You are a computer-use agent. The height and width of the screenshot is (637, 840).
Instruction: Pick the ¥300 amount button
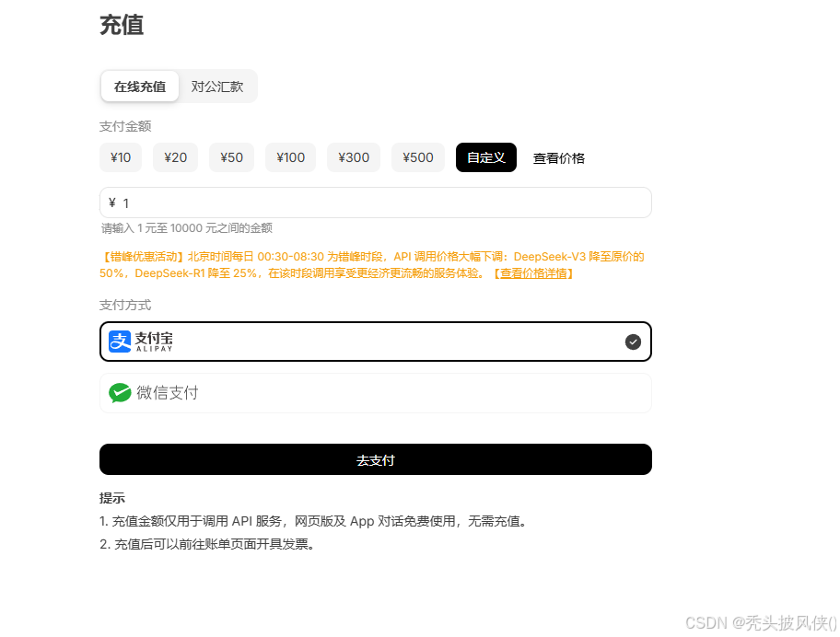[x=354, y=157]
